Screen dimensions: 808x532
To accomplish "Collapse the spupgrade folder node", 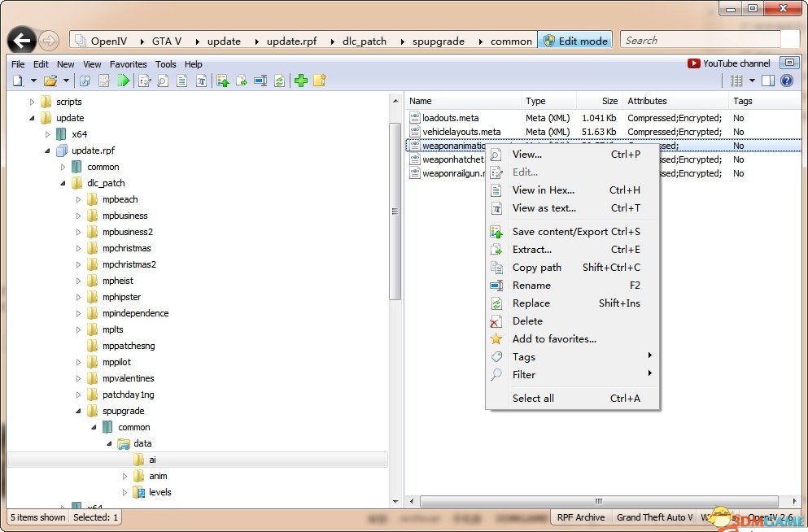I will [78, 411].
